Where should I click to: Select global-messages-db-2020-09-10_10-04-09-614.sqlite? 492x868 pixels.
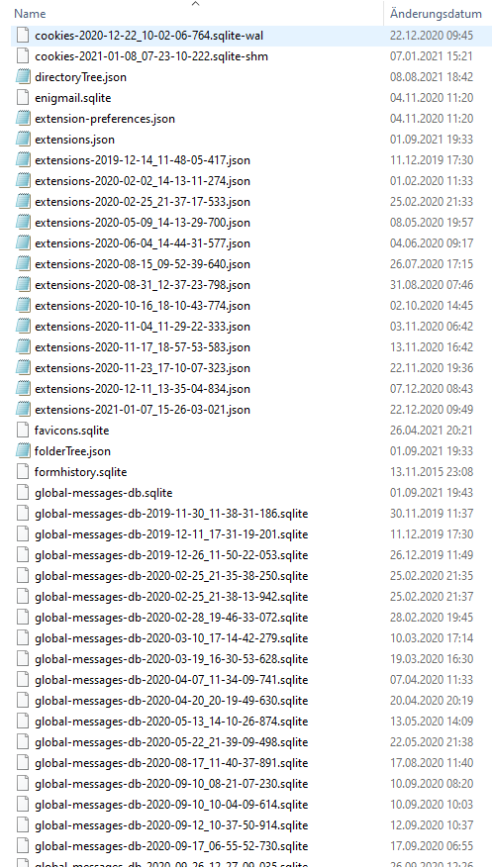171,805
